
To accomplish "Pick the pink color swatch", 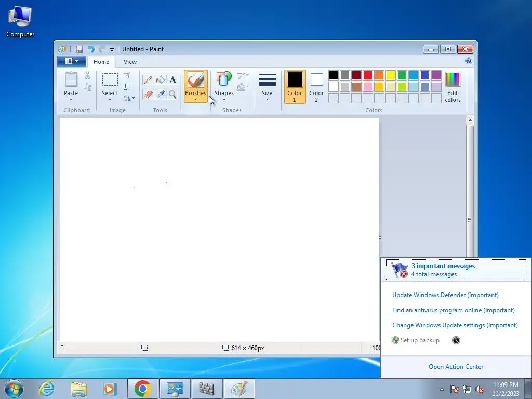I will pyautogui.click(x=368, y=87).
